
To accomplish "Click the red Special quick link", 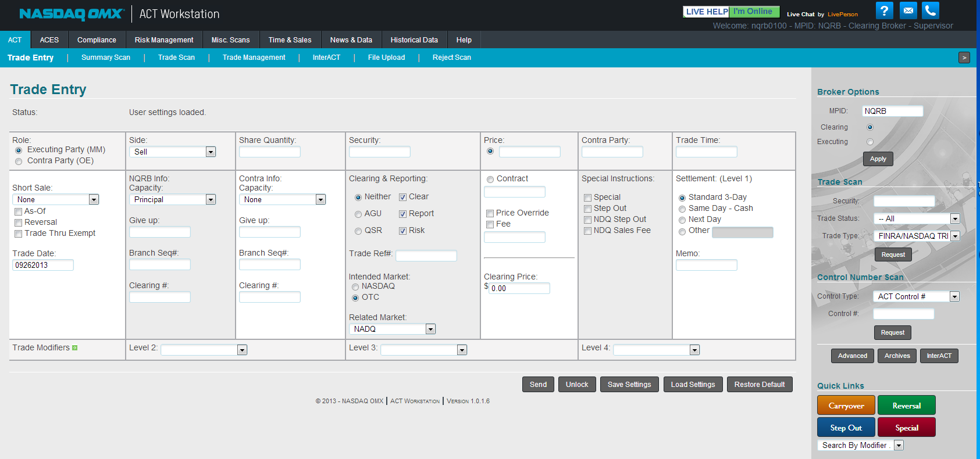I will coord(907,428).
